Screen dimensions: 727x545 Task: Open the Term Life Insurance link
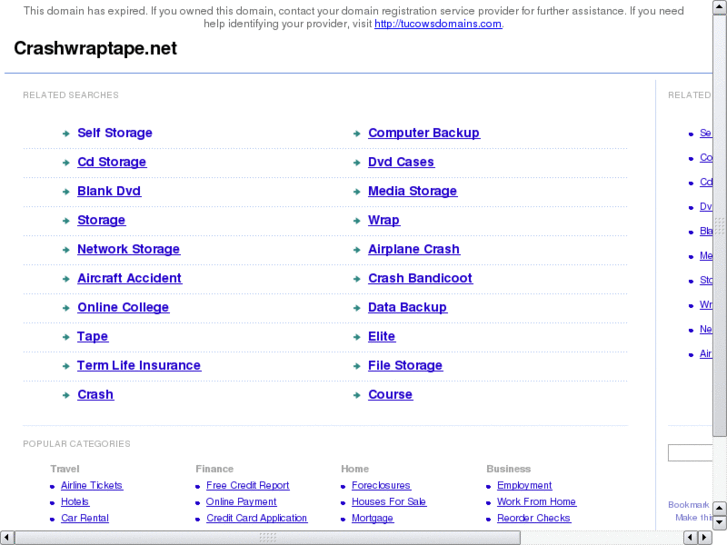pos(139,365)
